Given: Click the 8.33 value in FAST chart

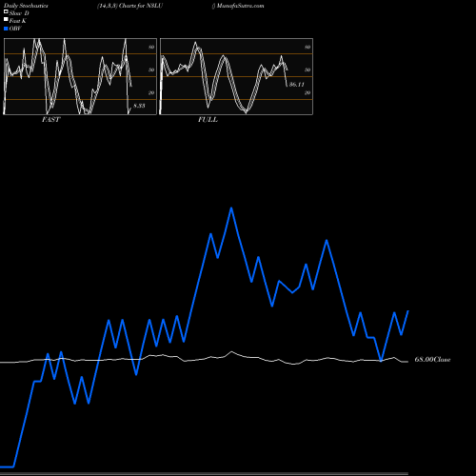Looking at the screenshot, I should 139,106.
